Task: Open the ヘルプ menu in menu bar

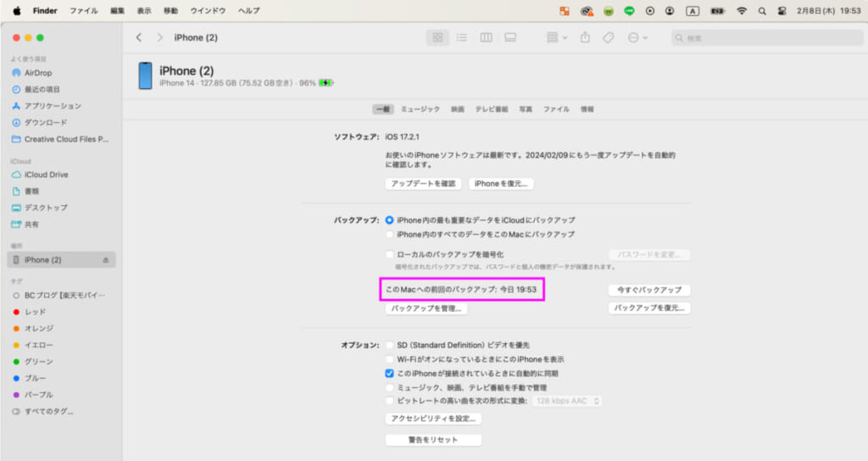Action: [248, 10]
